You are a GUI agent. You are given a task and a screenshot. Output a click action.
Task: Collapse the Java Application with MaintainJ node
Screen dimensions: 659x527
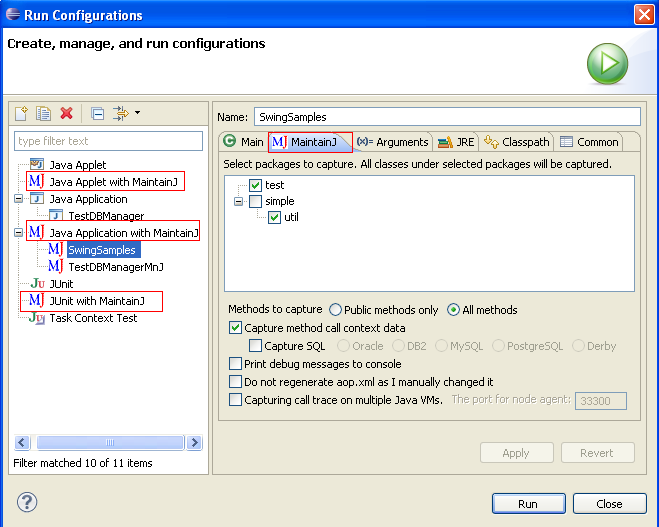click(x=19, y=233)
